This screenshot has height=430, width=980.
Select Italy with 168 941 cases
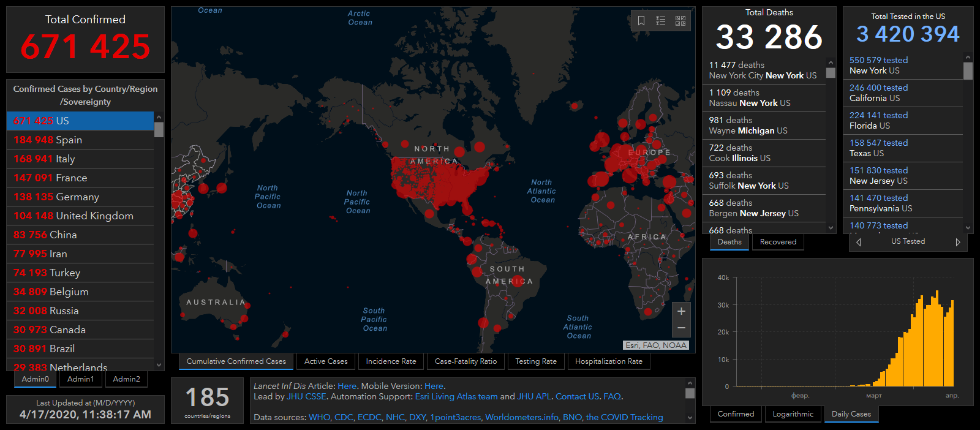pyautogui.click(x=80, y=159)
